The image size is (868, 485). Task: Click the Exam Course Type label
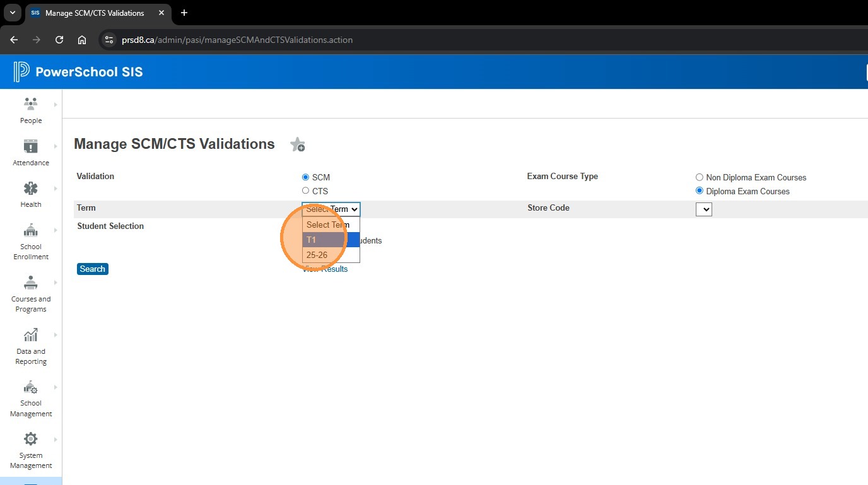tap(563, 177)
